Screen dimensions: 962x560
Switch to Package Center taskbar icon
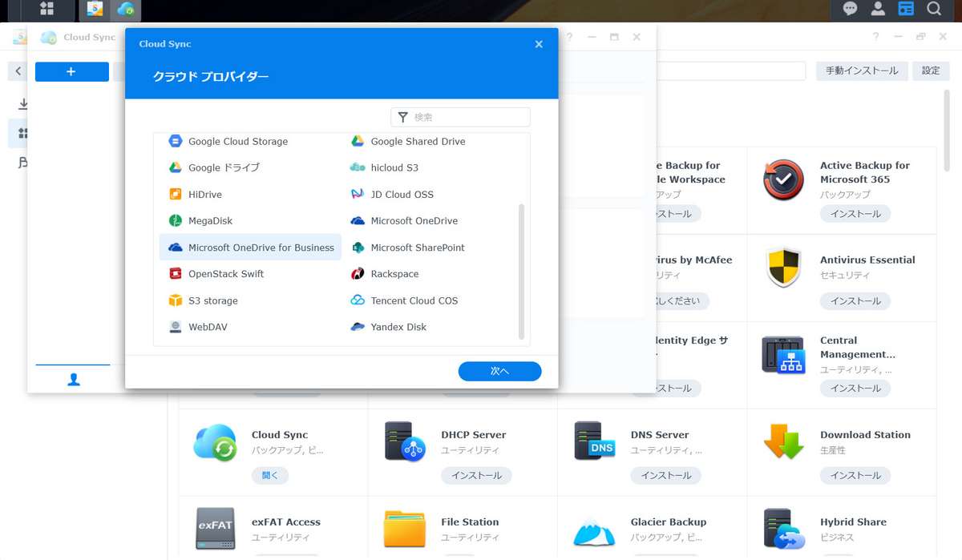pyautogui.click(x=96, y=10)
